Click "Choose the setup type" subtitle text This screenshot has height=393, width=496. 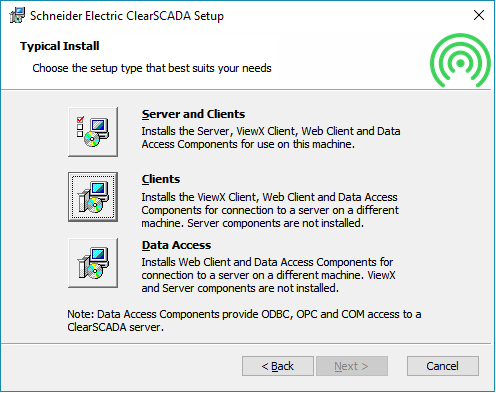coord(152,68)
